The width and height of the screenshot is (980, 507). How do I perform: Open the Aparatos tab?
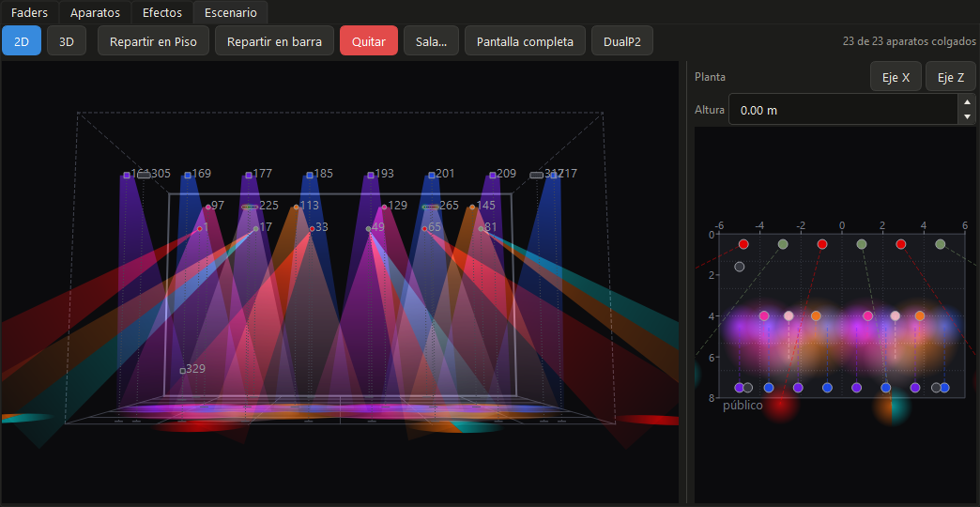(95, 12)
